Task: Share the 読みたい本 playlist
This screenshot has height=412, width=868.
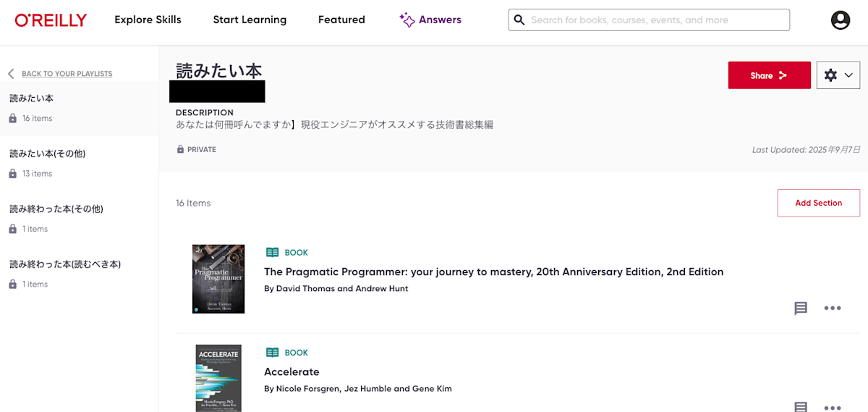Action: 770,75
